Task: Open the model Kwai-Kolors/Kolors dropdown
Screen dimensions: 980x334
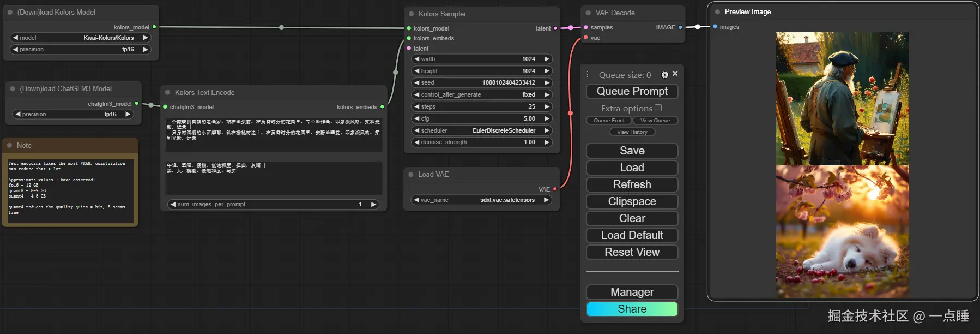Action: [80, 38]
